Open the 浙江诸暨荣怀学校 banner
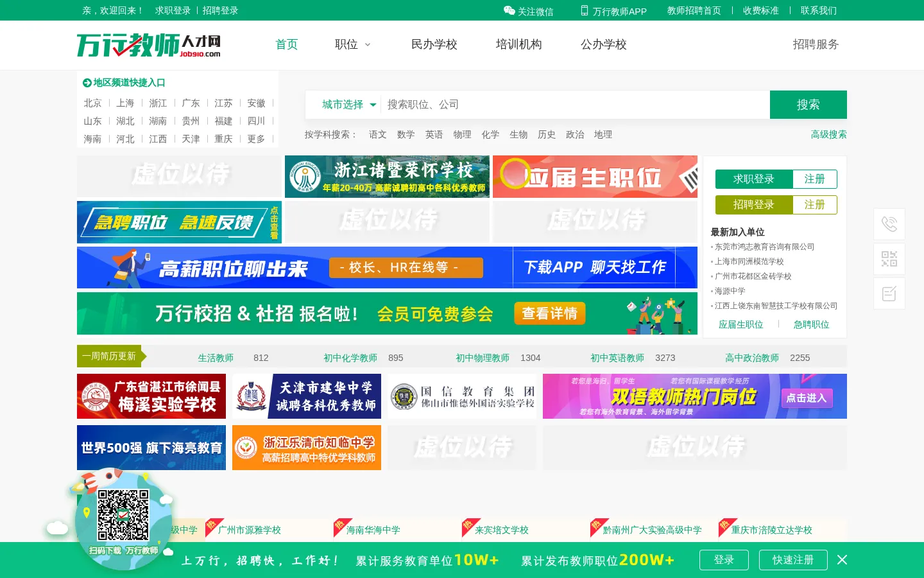 tap(387, 177)
